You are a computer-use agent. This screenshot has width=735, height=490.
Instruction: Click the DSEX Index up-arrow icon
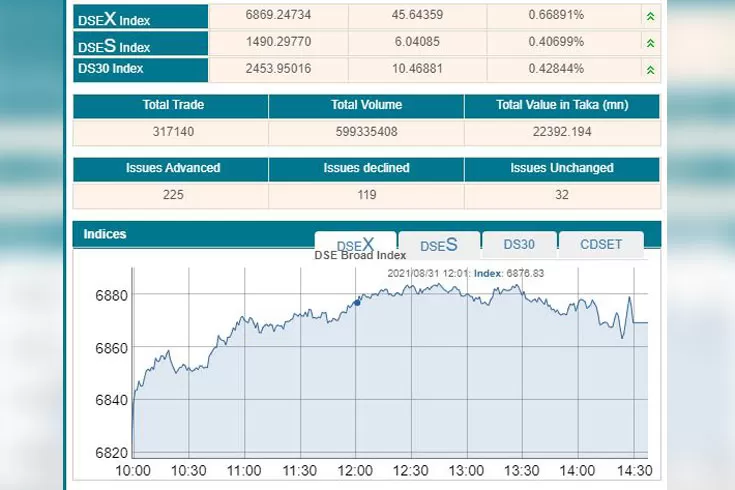tap(650, 16)
